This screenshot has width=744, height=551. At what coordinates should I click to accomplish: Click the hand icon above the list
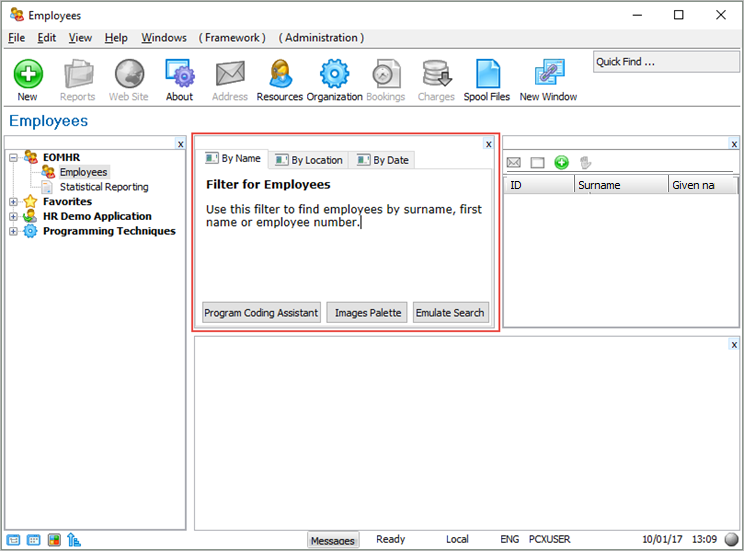tap(586, 163)
